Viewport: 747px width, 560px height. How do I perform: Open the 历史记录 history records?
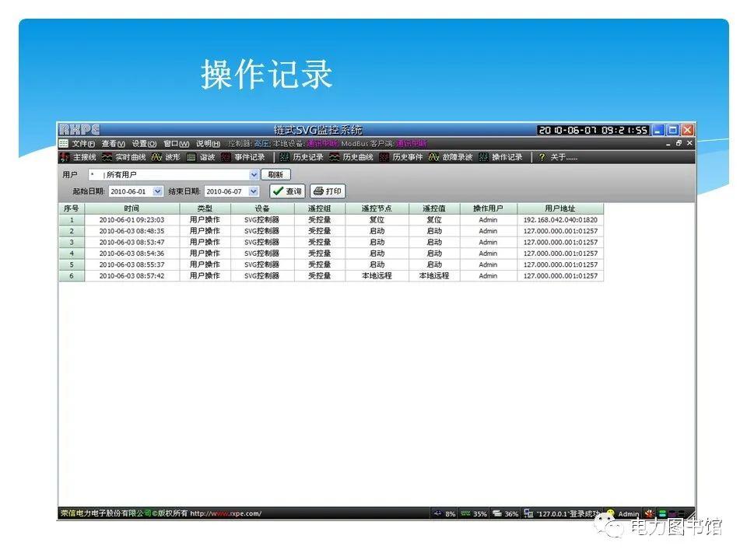[302, 157]
